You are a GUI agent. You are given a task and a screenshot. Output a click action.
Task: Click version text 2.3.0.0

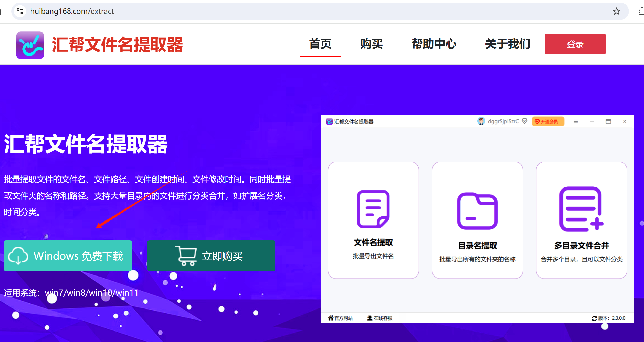(x=619, y=318)
